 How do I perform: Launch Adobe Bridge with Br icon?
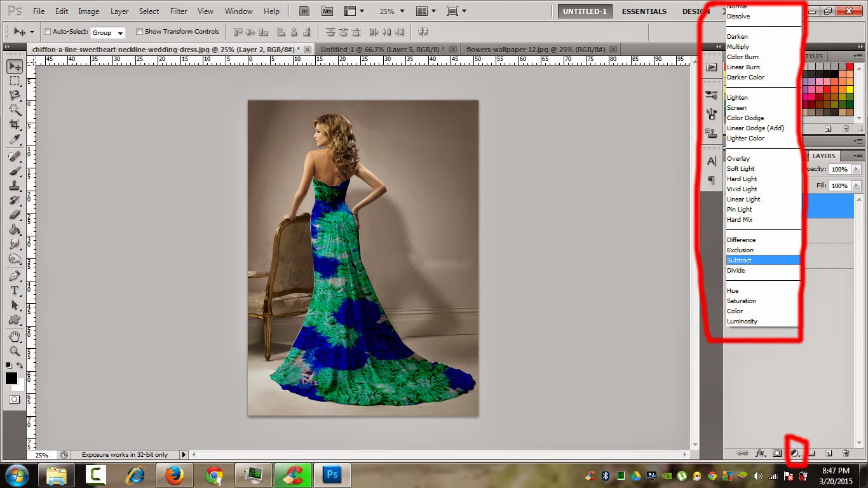(x=305, y=11)
